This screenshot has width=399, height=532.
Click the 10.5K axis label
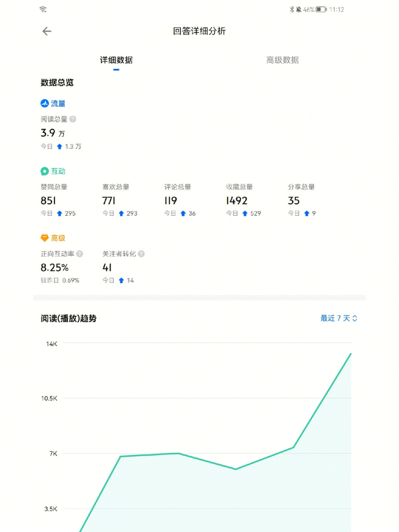pyautogui.click(x=49, y=398)
